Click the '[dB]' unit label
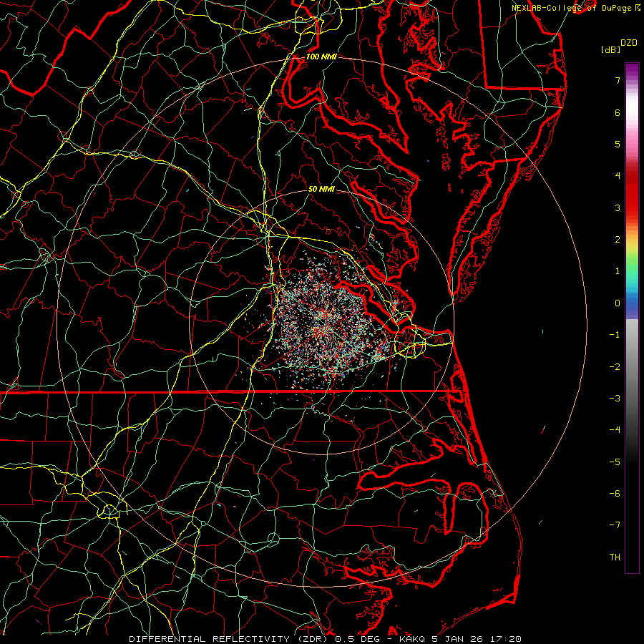Viewport: 644px width, 644px height. pyautogui.click(x=610, y=50)
